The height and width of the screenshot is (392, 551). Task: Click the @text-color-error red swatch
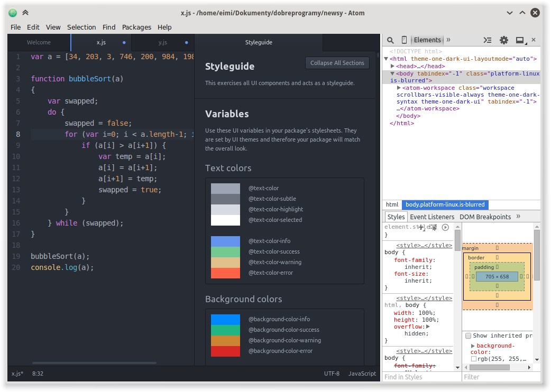pos(225,273)
